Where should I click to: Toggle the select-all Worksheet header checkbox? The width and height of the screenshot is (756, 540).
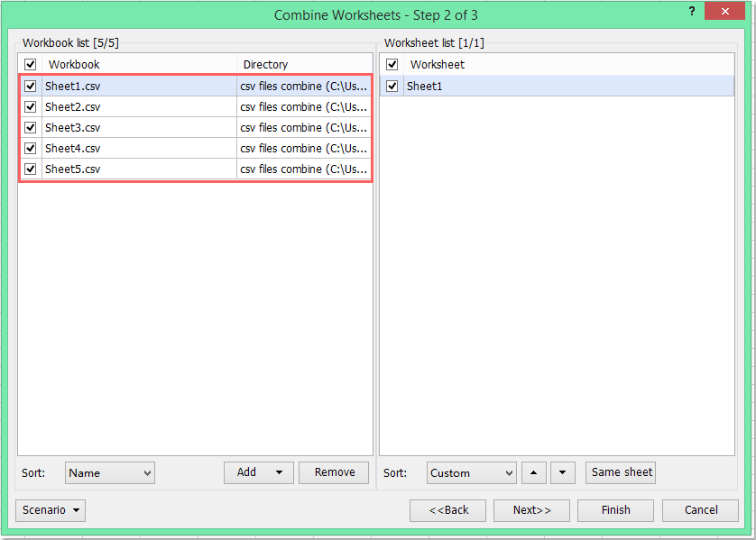392,64
